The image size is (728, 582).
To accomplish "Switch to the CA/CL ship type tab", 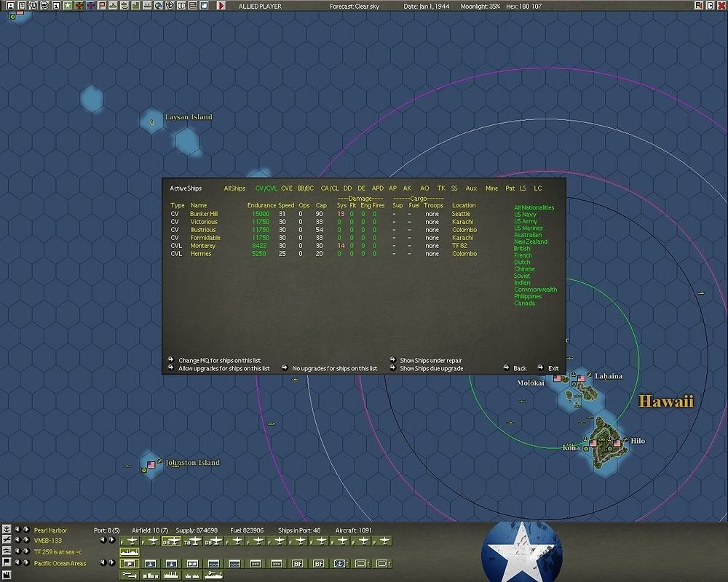I will (330, 188).
